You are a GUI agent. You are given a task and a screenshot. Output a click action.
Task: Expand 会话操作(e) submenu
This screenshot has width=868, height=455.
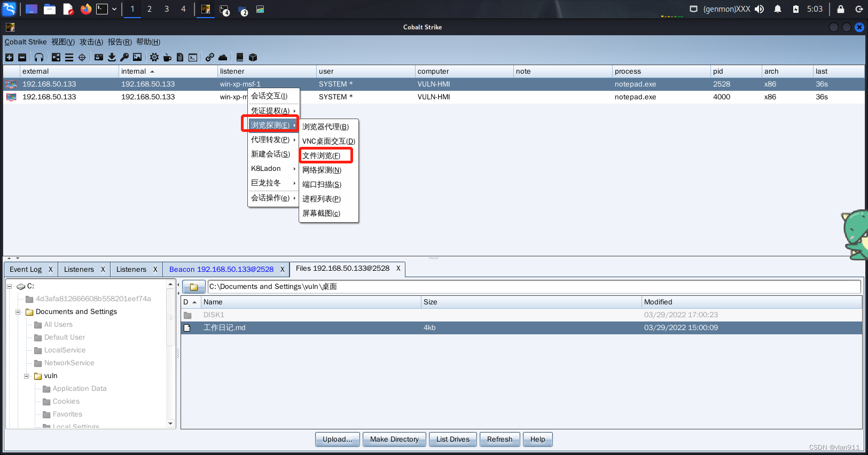273,198
